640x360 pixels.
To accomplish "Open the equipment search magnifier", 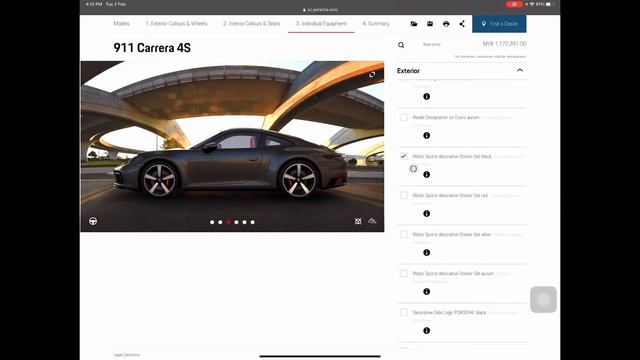I will [401, 45].
